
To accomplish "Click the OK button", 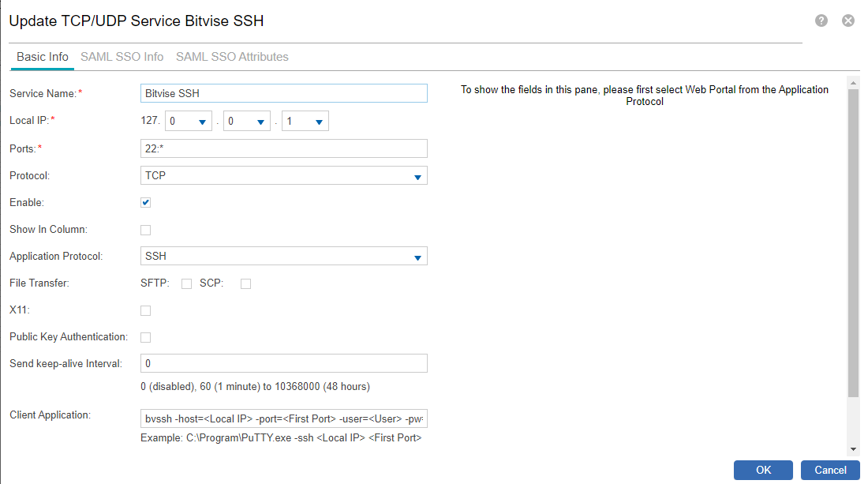I will tap(763, 470).
